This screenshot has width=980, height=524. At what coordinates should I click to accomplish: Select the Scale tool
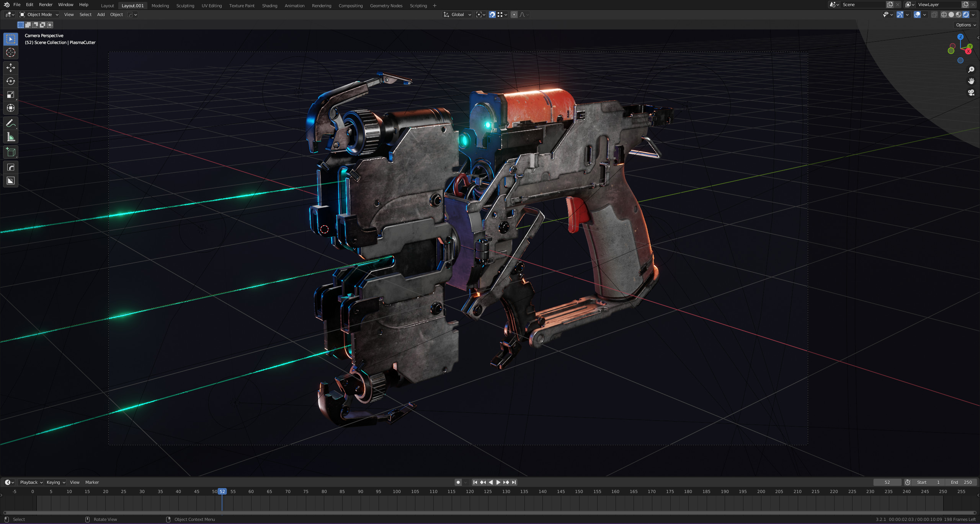tap(11, 94)
